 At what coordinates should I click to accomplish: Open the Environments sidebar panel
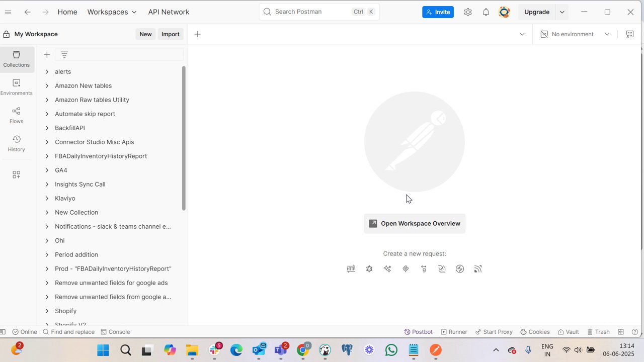click(17, 87)
